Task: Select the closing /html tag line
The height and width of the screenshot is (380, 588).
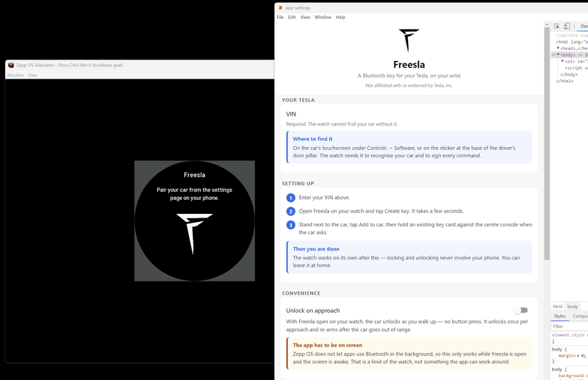Action: [564, 81]
